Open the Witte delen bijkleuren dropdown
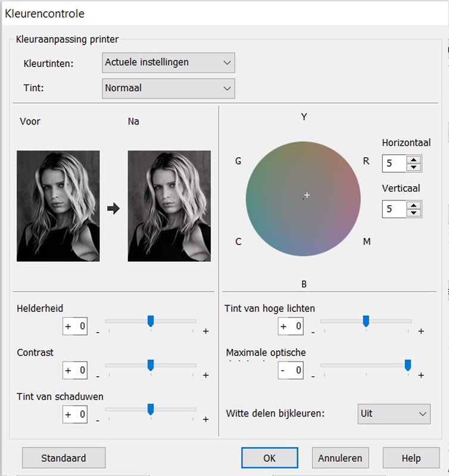The height and width of the screenshot is (476, 449). pyautogui.click(x=394, y=414)
